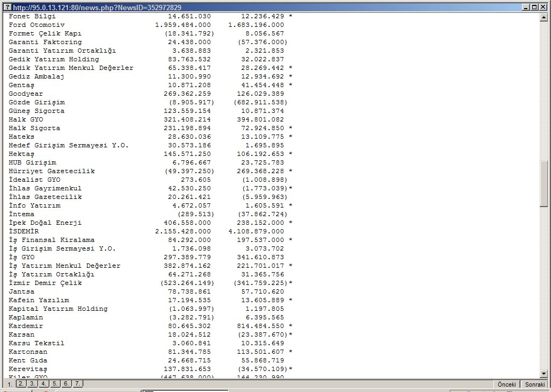The width and height of the screenshot is (551, 392).
Task: Click the vertical scrollbar thumb
Action: point(543,184)
